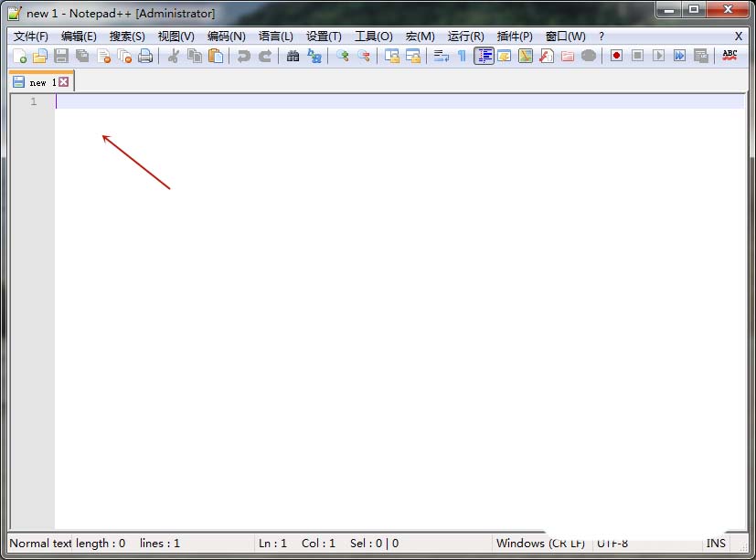This screenshot has height=560, width=756.
Task: Open the 宏(M) menu
Action: point(420,37)
